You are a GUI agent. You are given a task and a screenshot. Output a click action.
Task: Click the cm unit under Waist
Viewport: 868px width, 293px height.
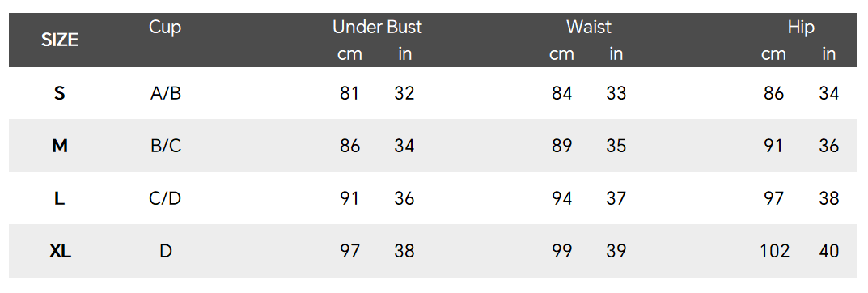point(561,54)
